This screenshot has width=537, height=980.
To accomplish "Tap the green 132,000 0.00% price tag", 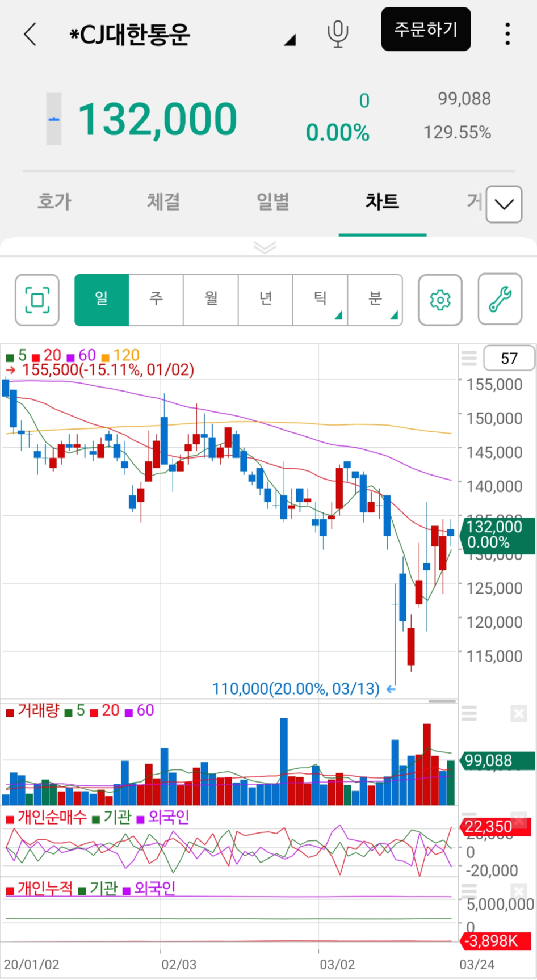I will (x=498, y=535).
